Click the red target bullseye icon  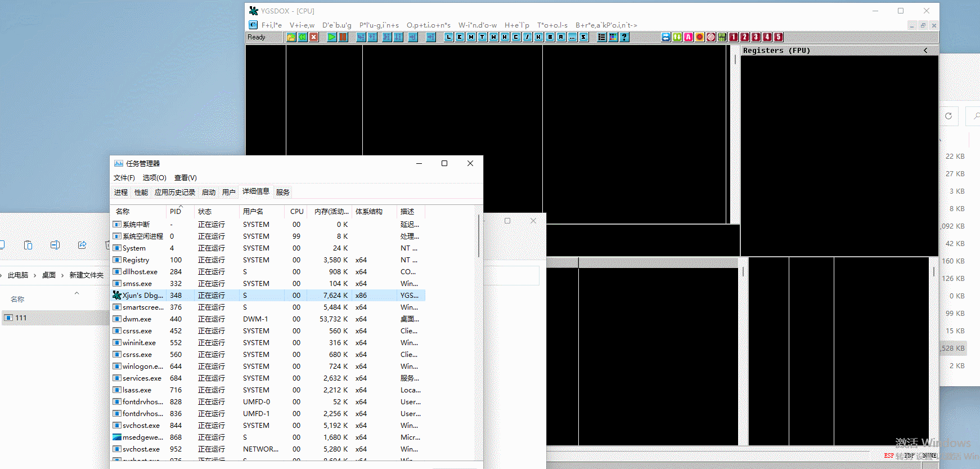711,37
